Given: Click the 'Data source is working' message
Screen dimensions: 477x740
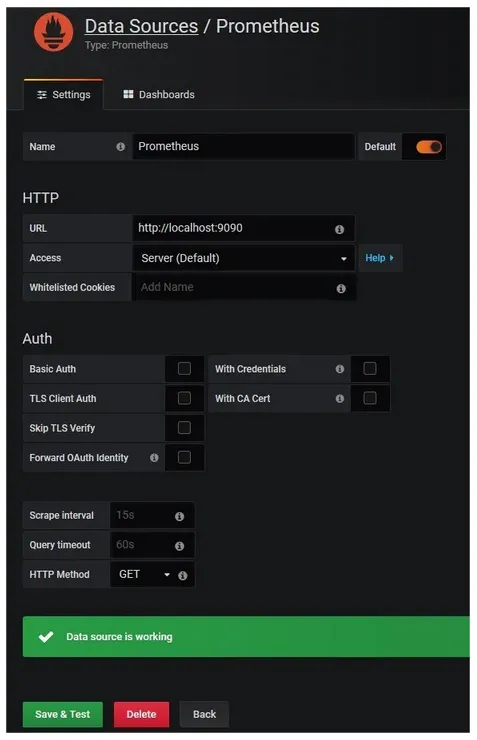Looking at the screenshot, I should tap(119, 637).
